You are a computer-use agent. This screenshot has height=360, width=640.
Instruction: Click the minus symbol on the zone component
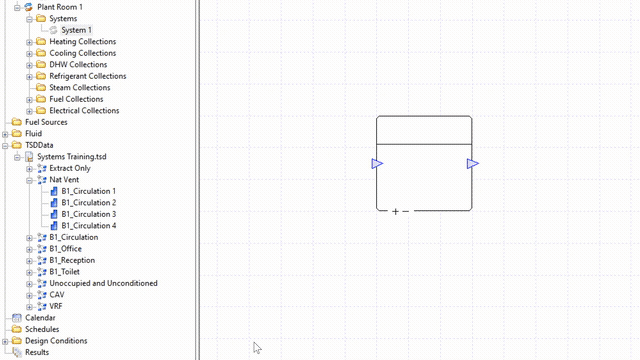pyautogui.click(x=405, y=211)
